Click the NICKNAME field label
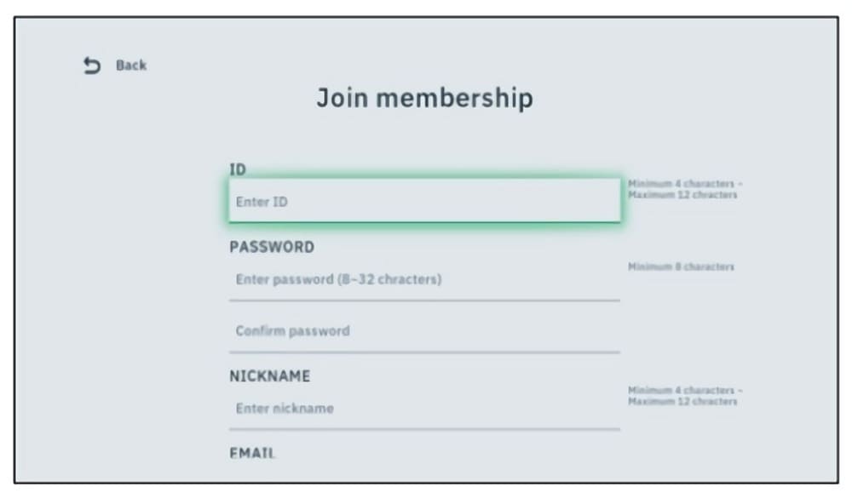Screen dimensions: 852x504 click(x=269, y=375)
